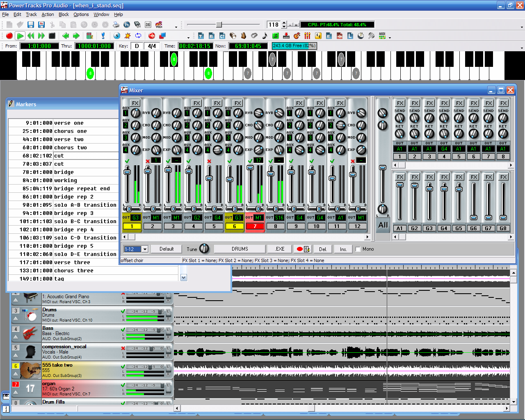Toggle mute checkmark on mixer channel 1
The image size is (525, 420).
coord(127,161)
